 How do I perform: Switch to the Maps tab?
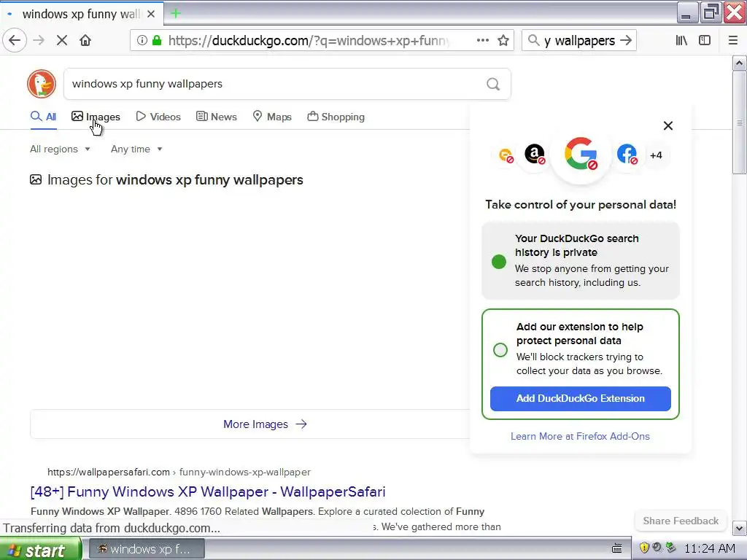272,117
